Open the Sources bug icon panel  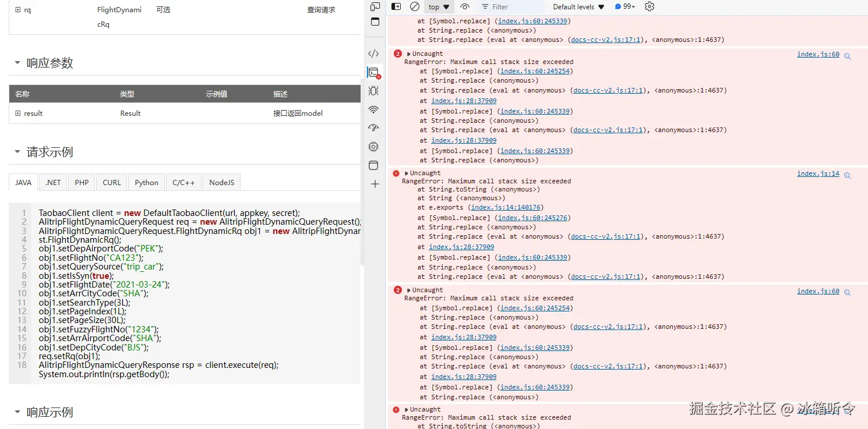click(374, 91)
